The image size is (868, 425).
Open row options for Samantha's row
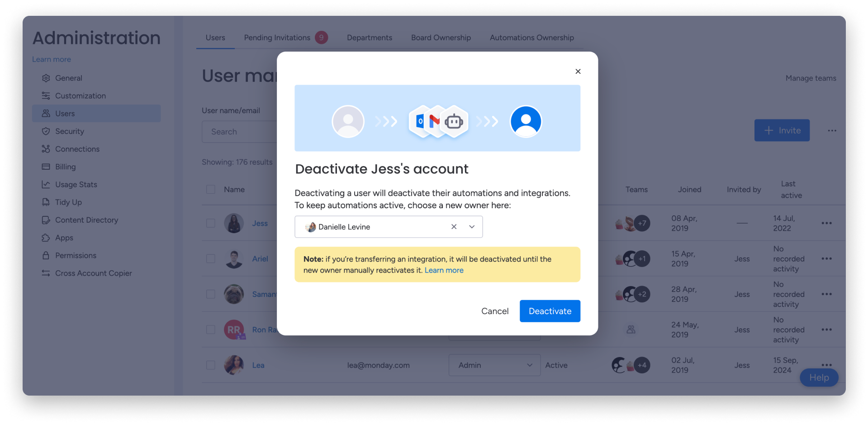[x=826, y=294]
